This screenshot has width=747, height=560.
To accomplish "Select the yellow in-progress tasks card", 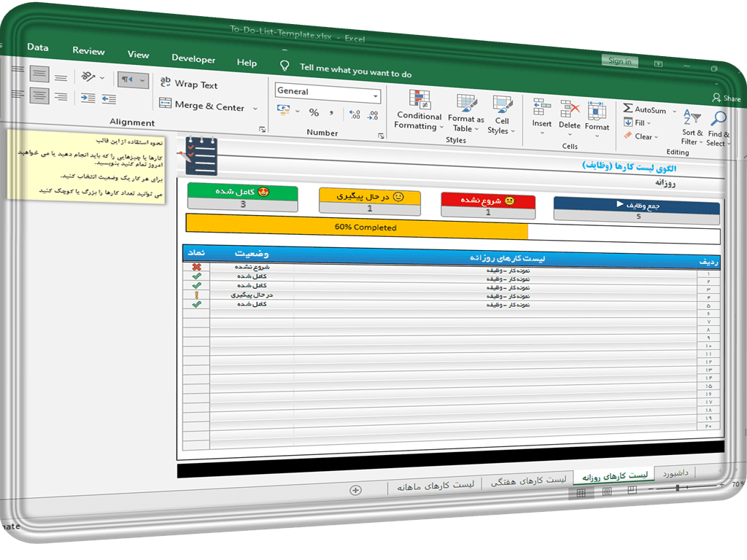I will pyautogui.click(x=370, y=202).
